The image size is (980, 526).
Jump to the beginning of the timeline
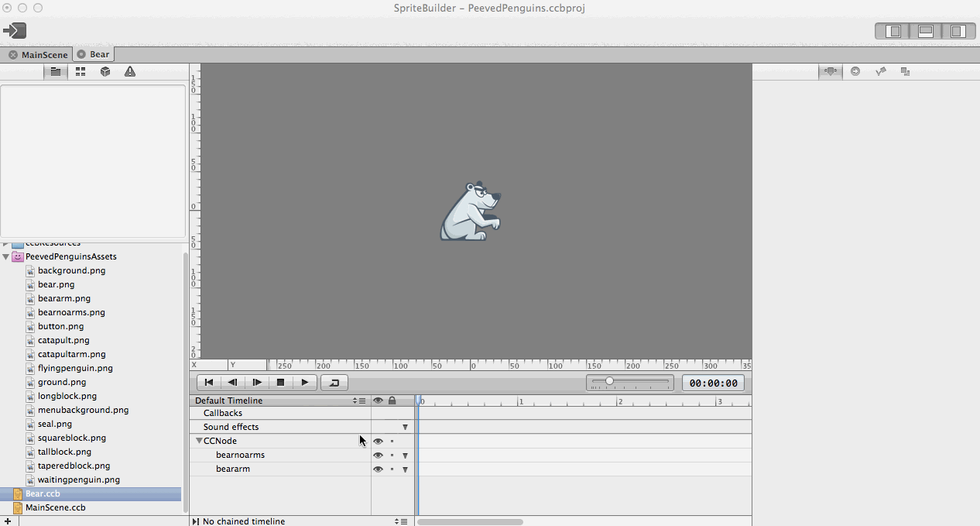click(x=208, y=382)
